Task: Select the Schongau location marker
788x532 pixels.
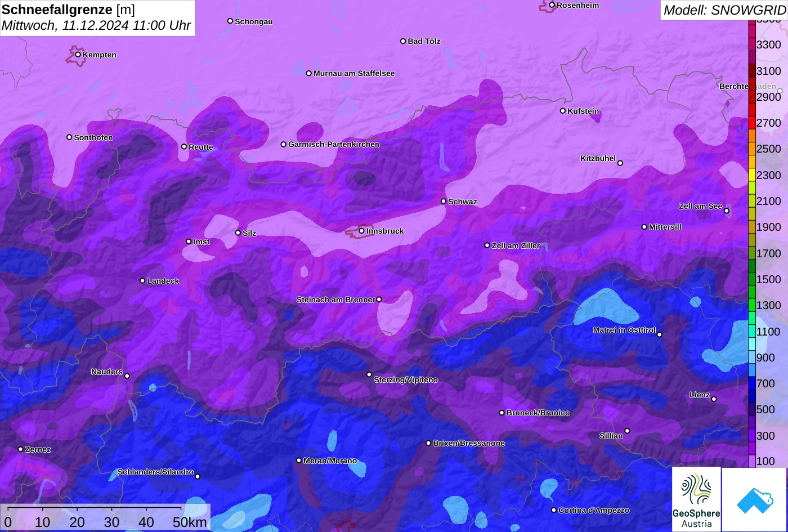Action: coord(230,21)
